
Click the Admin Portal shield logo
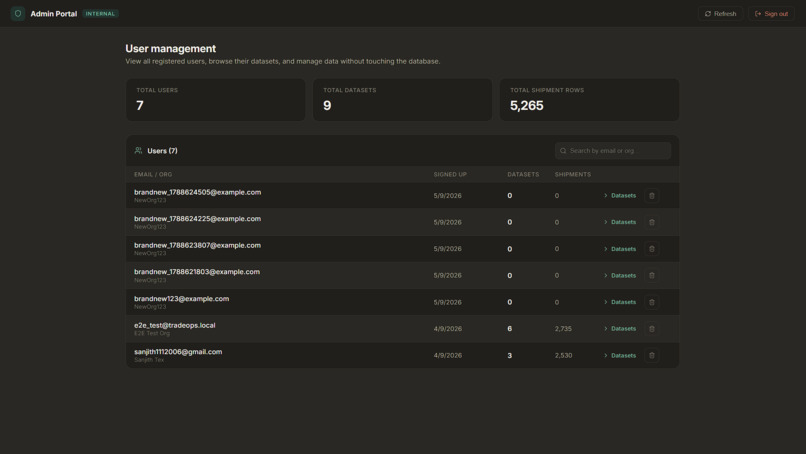coord(17,13)
